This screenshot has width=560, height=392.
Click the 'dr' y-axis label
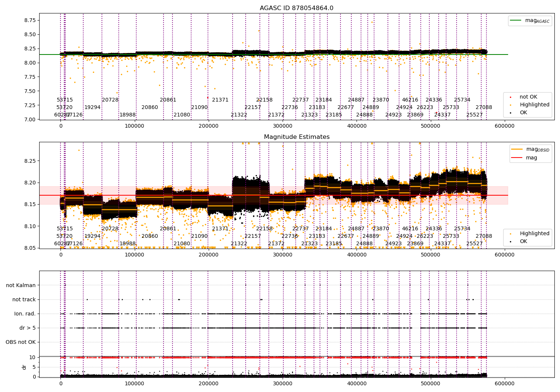click(x=24, y=367)
